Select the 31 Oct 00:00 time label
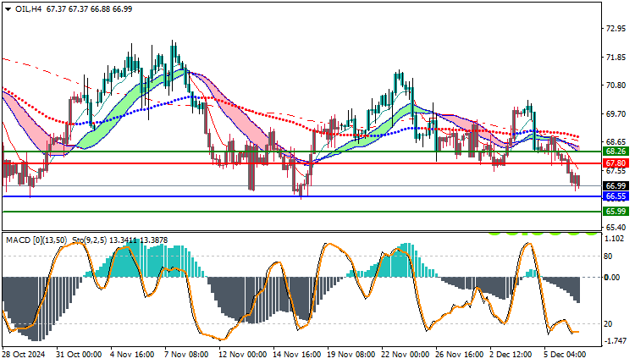The image size is (635, 364). click(79, 355)
